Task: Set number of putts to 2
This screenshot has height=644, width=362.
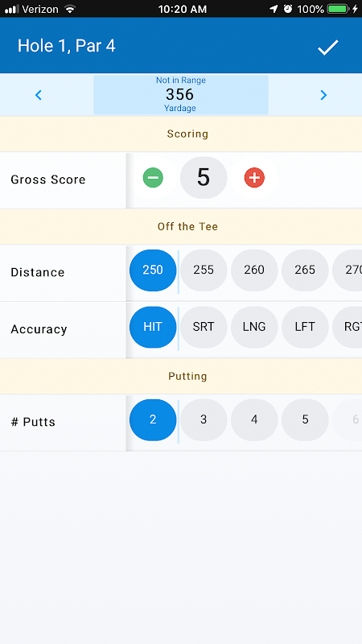Action: 153,419
